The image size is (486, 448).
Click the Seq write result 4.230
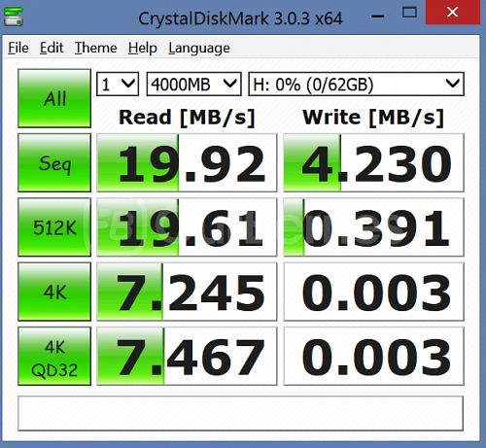(373, 162)
